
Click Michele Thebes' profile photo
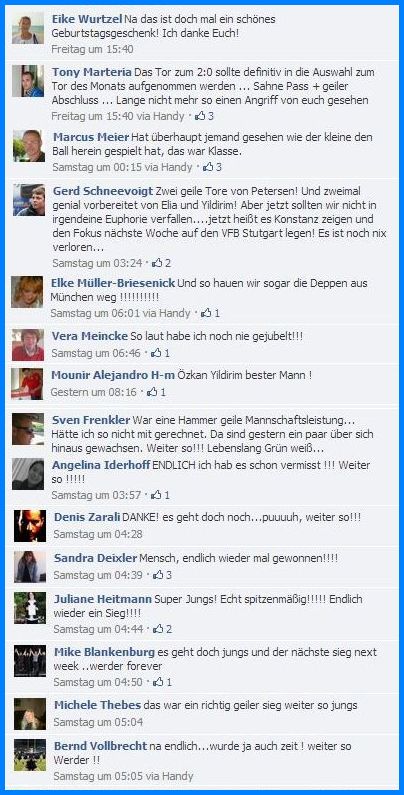tap(30, 714)
